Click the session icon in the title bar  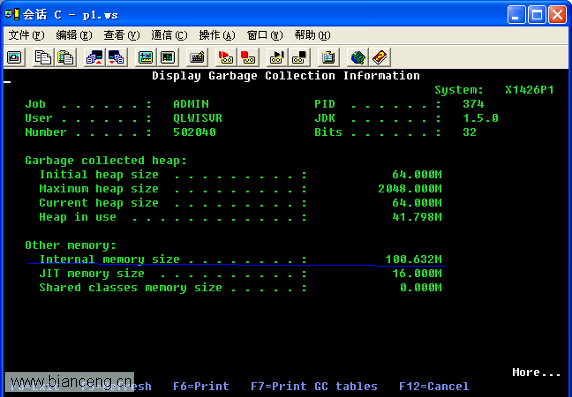[12, 15]
